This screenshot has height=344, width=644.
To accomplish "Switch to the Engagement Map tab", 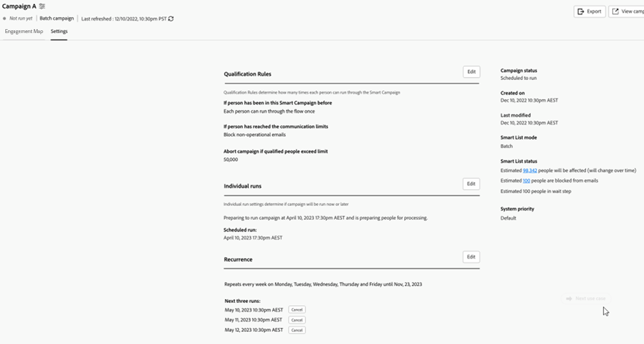I will coord(24,31).
